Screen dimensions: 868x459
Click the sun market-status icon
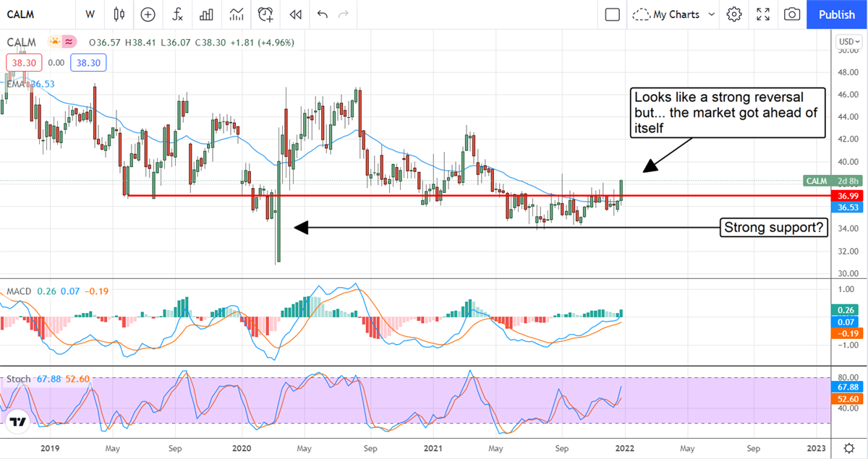[x=54, y=41]
